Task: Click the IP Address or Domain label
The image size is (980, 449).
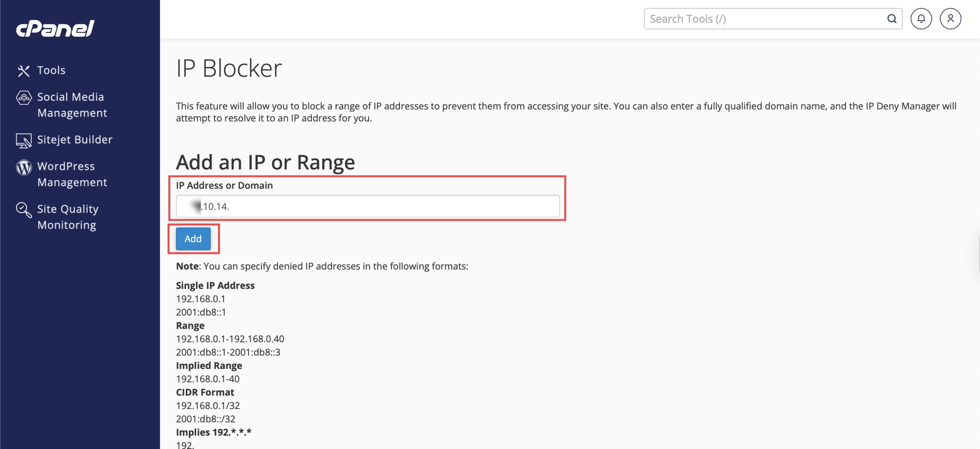Action: (224, 185)
